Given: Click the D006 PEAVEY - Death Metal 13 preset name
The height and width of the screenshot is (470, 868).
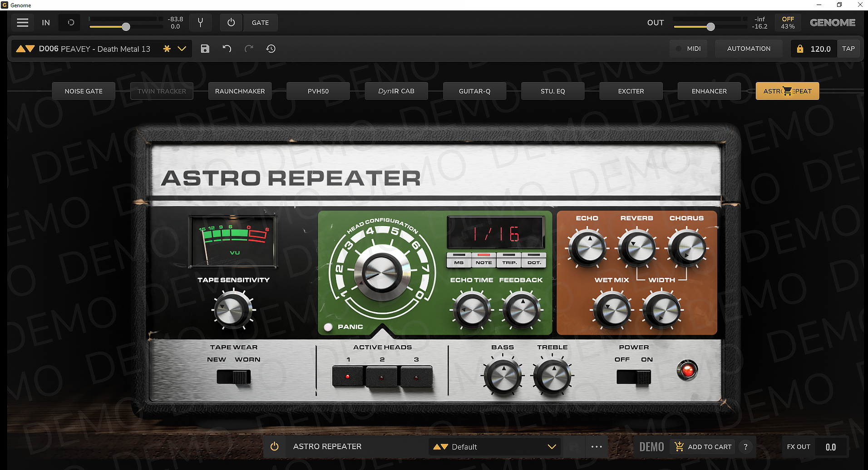Looking at the screenshot, I should coord(94,49).
